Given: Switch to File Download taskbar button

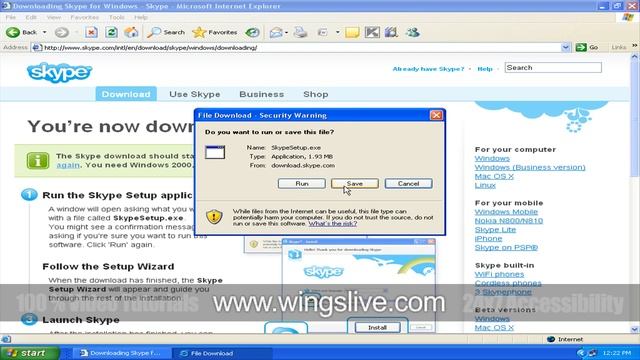Looking at the screenshot, I should pos(222,353).
